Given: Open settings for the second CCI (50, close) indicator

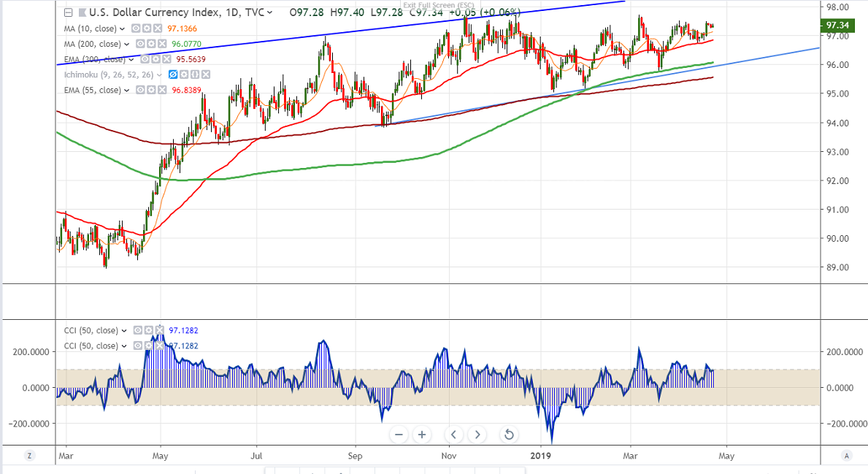Looking at the screenshot, I should coord(148,346).
